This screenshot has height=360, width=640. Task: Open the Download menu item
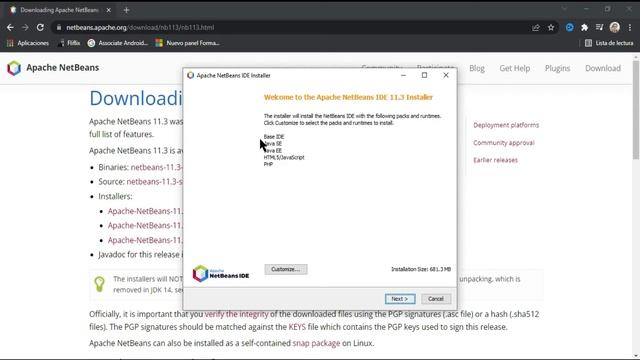click(603, 68)
